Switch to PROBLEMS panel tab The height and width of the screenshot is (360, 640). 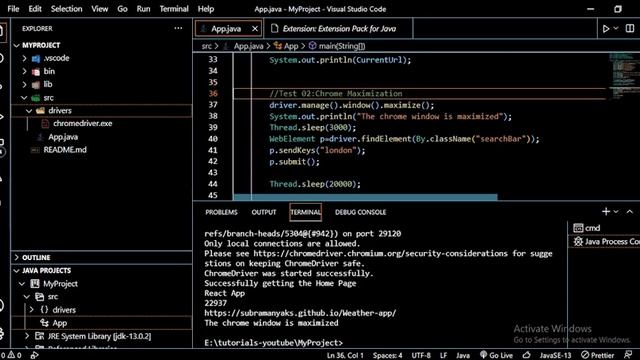(221, 212)
